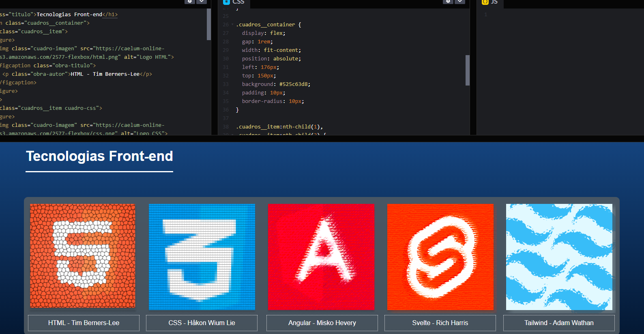Click the 'gap: 1rem;' CSS line

point(258,42)
